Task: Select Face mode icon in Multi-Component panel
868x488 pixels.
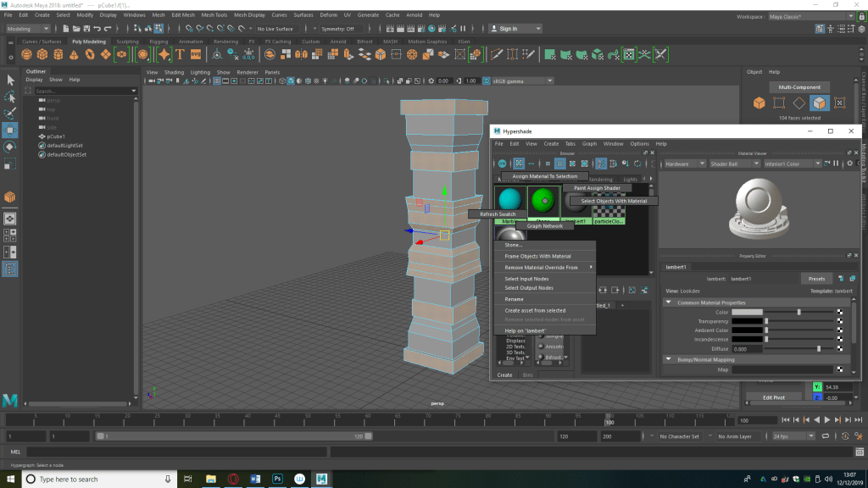Action: point(820,103)
